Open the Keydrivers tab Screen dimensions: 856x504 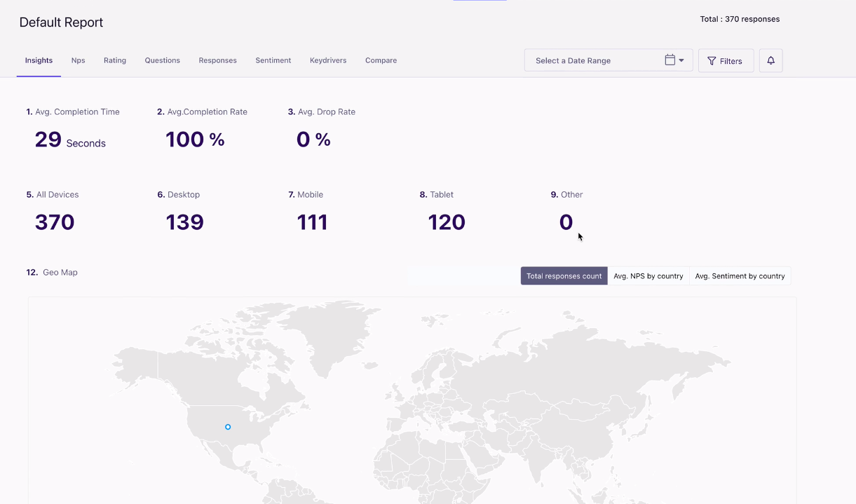tap(328, 60)
